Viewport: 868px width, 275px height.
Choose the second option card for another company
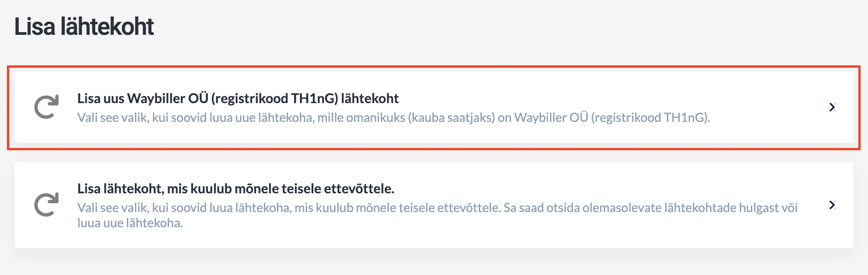(434, 205)
